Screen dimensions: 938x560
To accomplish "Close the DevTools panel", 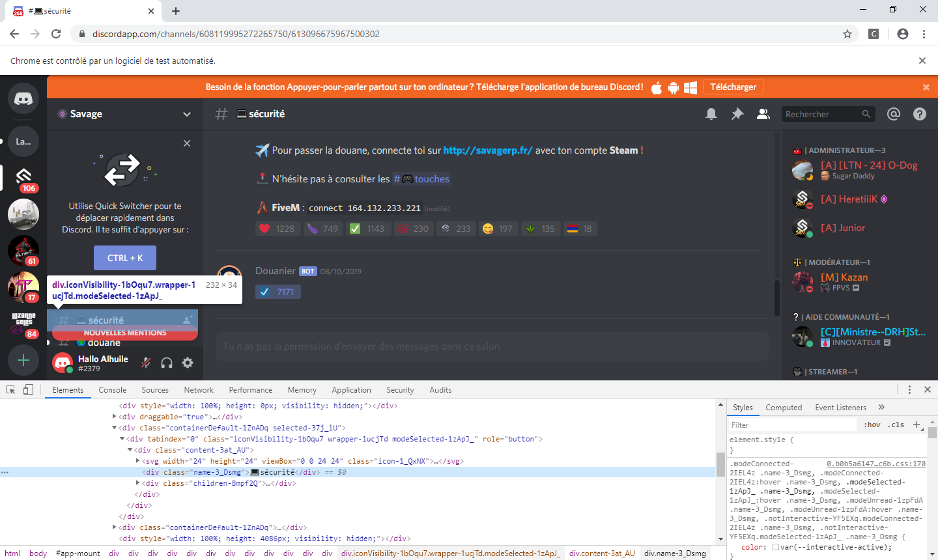I will coord(928,389).
